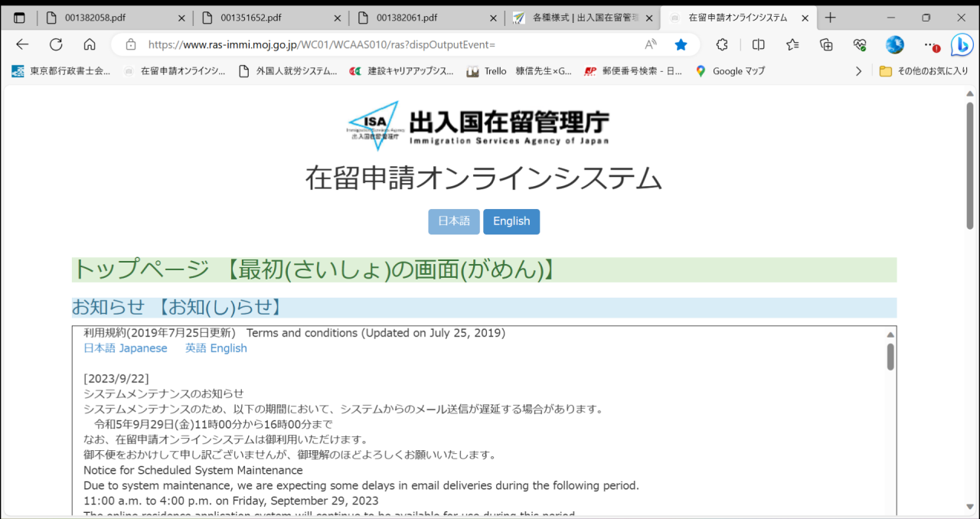
Task: Open the Collections icon
Action: (826, 44)
